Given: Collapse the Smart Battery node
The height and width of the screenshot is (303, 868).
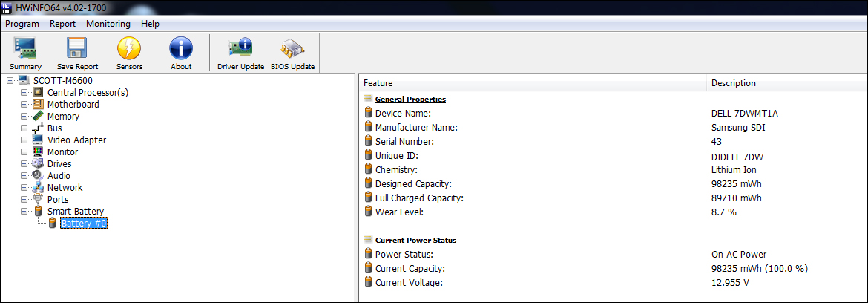Looking at the screenshot, I should click(24, 211).
